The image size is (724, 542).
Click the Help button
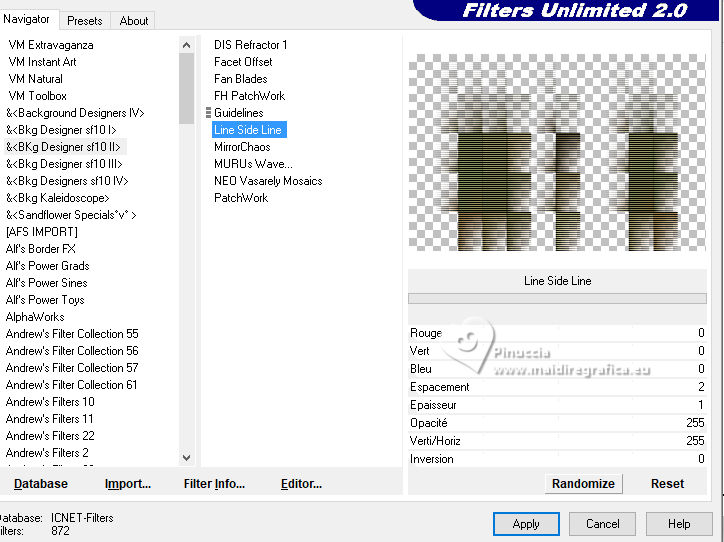(679, 524)
